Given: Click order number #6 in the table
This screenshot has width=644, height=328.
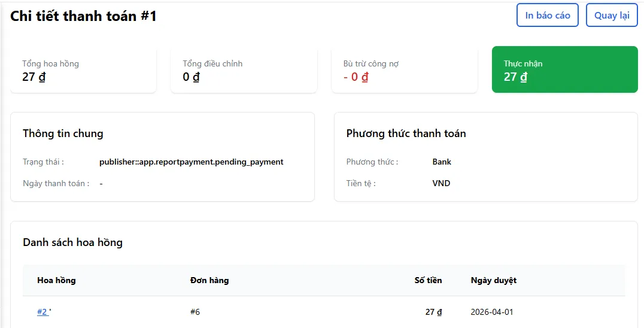Looking at the screenshot, I should (195, 312).
